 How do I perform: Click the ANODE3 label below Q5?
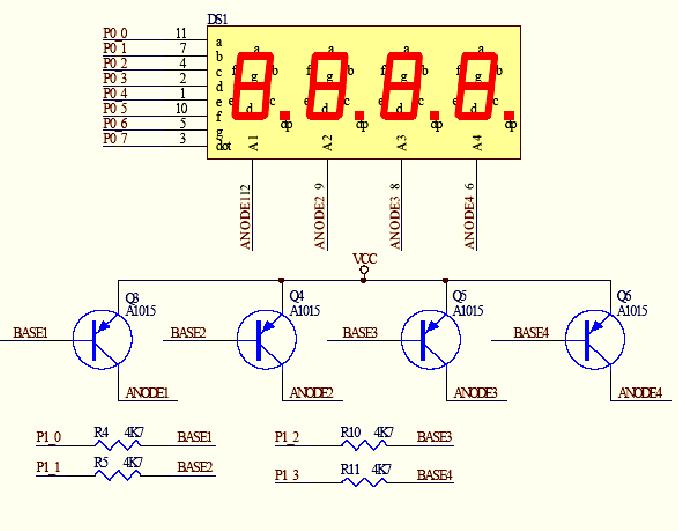point(476,393)
